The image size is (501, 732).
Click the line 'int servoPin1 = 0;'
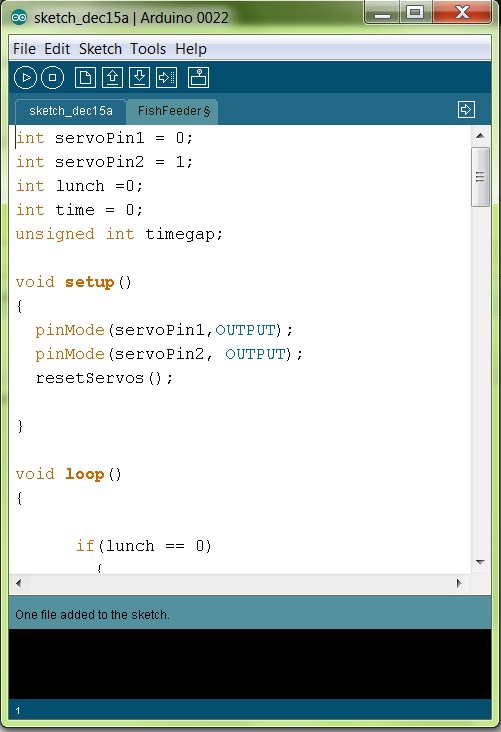104,138
